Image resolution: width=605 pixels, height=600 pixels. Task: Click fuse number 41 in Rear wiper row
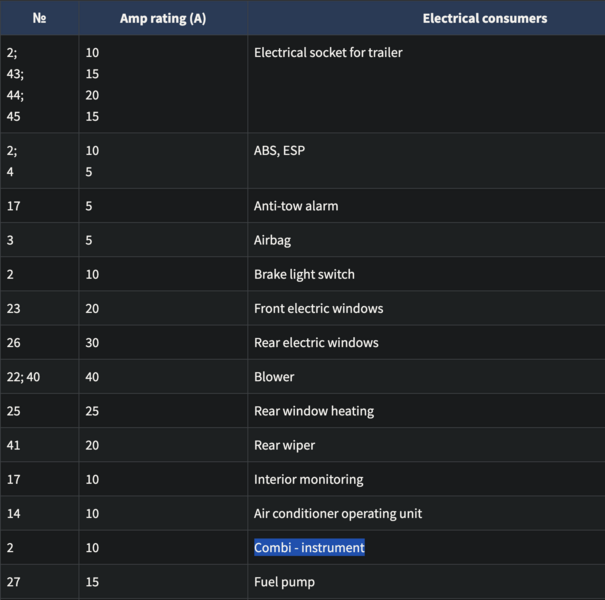[14, 445]
